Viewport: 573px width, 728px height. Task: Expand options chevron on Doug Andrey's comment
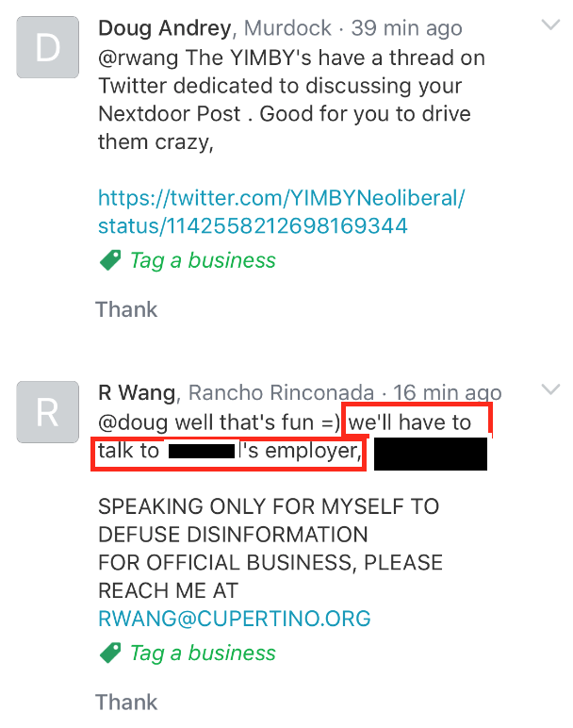[550, 25]
